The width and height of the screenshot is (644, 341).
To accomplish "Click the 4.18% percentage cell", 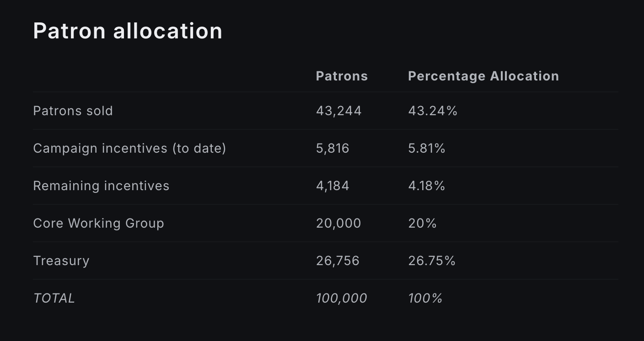I will coord(426,186).
